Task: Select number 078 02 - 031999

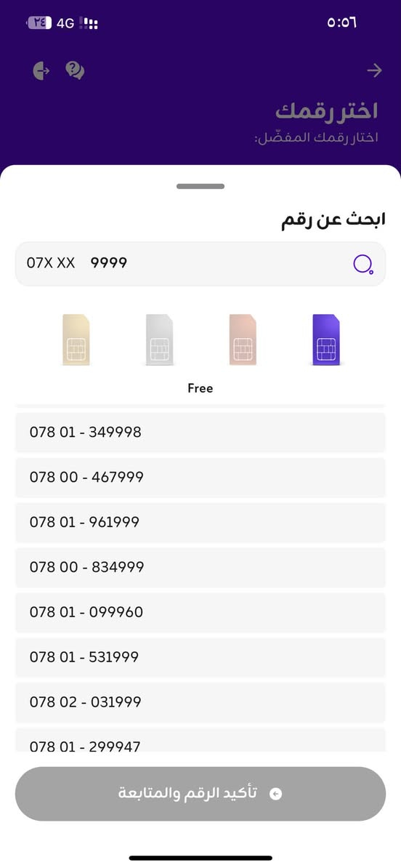Action: coord(200,702)
